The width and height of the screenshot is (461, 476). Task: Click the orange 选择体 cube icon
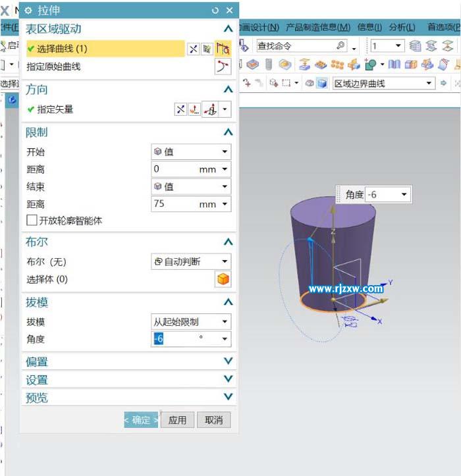(223, 279)
